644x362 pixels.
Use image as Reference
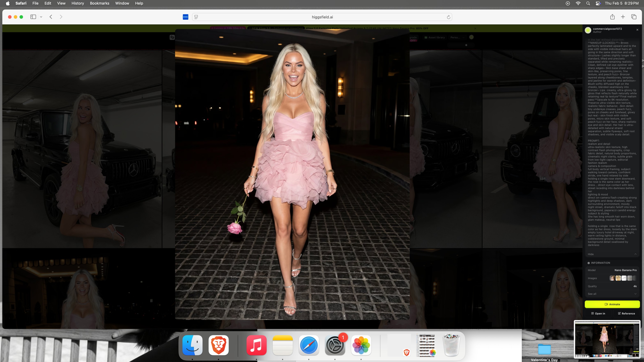(626, 313)
